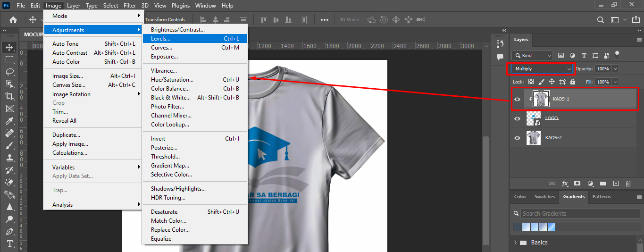Toggle Lock transparent pixels
644x252 pixels.
tap(531, 82)
